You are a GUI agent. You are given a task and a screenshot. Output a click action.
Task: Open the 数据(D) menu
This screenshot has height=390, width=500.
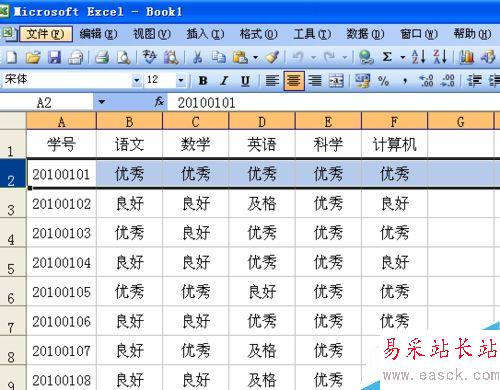365,34
